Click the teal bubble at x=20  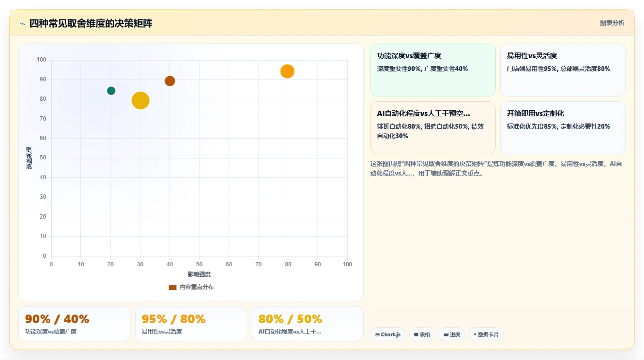click(x=111, y=91)
